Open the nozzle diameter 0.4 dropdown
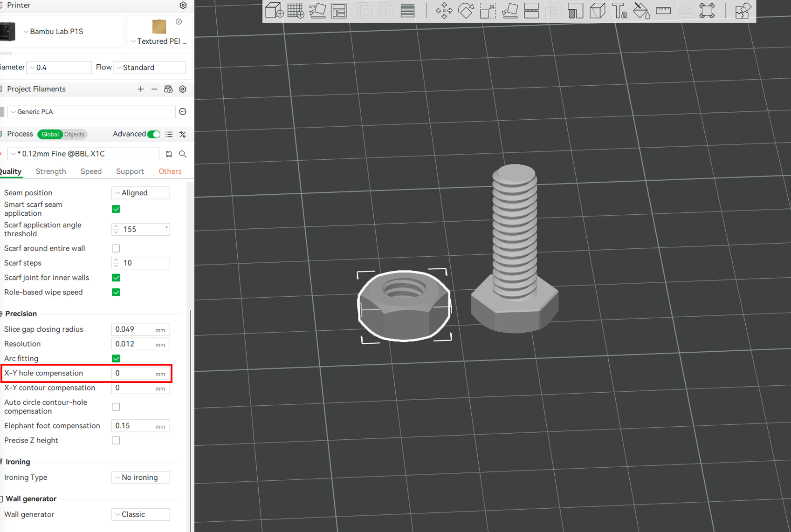 (x=59, y=68)
